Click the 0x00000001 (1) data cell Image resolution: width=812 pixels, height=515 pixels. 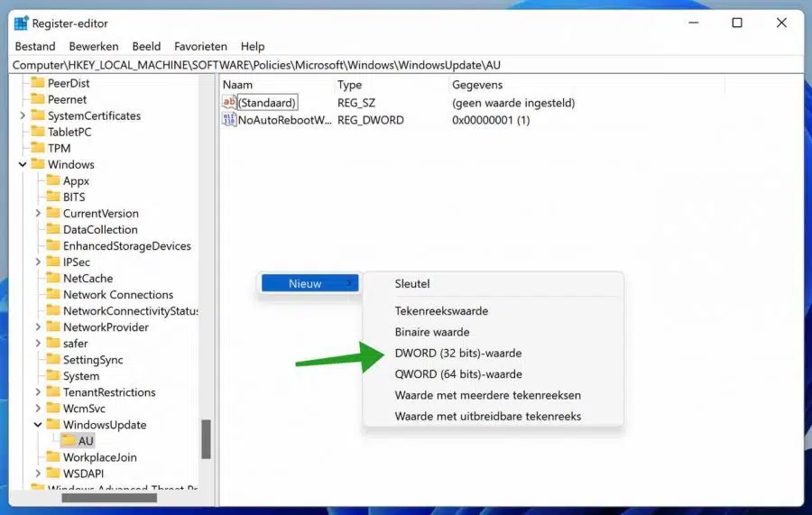[x=491, y=120]
